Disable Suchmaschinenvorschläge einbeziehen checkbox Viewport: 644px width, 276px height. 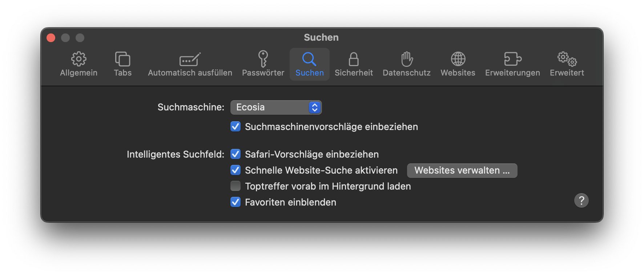click(236, 127)
